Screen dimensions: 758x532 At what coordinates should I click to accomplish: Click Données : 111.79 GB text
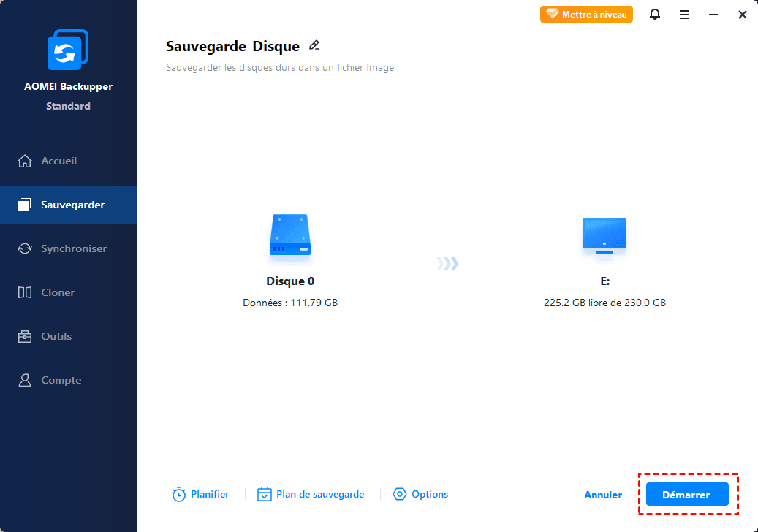pos(290,303)
